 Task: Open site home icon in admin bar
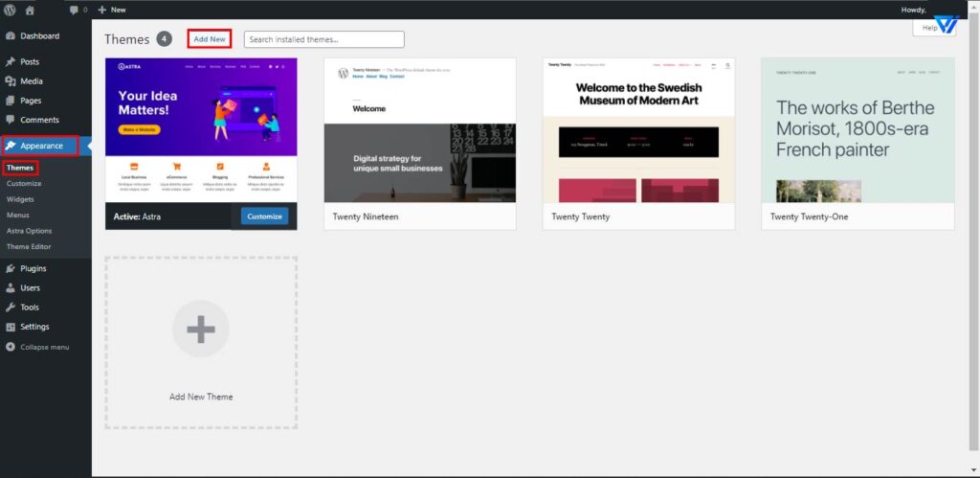tap(30, 10)
